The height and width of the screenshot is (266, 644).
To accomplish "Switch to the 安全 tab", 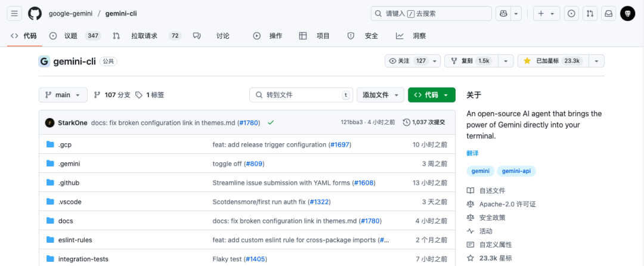I will (x=363, y=36).
